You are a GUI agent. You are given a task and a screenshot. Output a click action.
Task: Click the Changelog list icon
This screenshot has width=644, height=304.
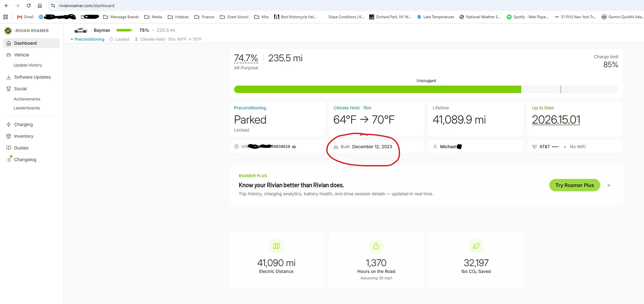9,159
